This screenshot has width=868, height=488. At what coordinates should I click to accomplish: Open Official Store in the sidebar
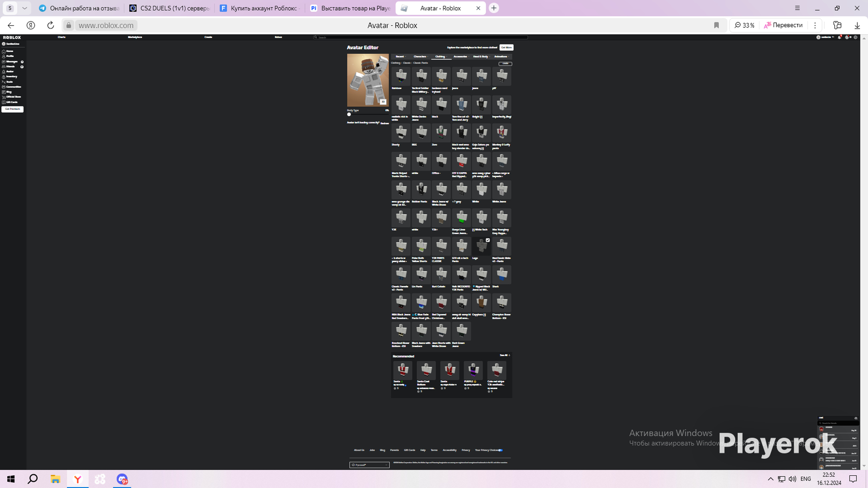(12, 97)
